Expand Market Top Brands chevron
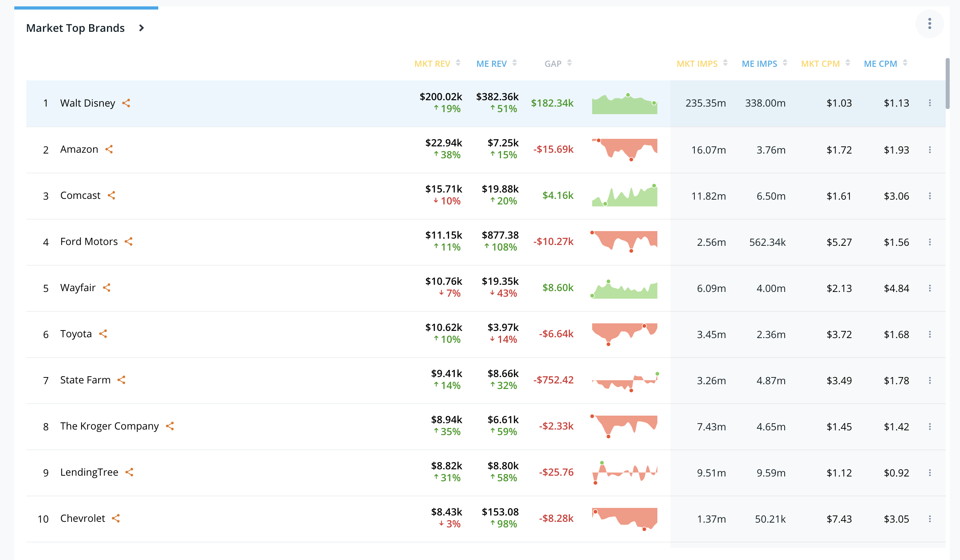The width and height of the screenshot is (960, 560). tap(141, 28)
